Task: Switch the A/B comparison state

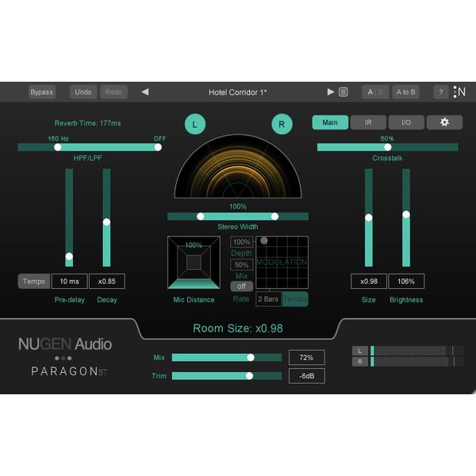Action: click(375, 92)
